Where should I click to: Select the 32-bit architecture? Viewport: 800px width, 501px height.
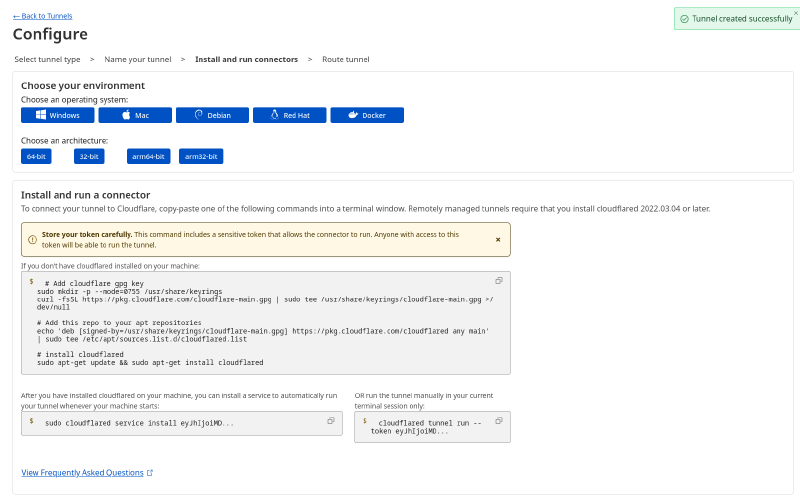[89, 156]
